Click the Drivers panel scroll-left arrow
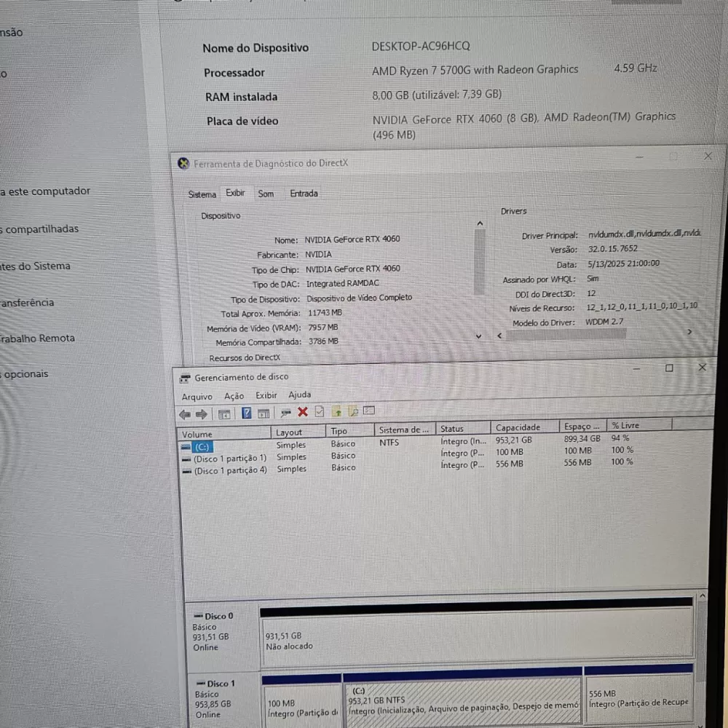728x728 pixels. click(x=499, y=335)
